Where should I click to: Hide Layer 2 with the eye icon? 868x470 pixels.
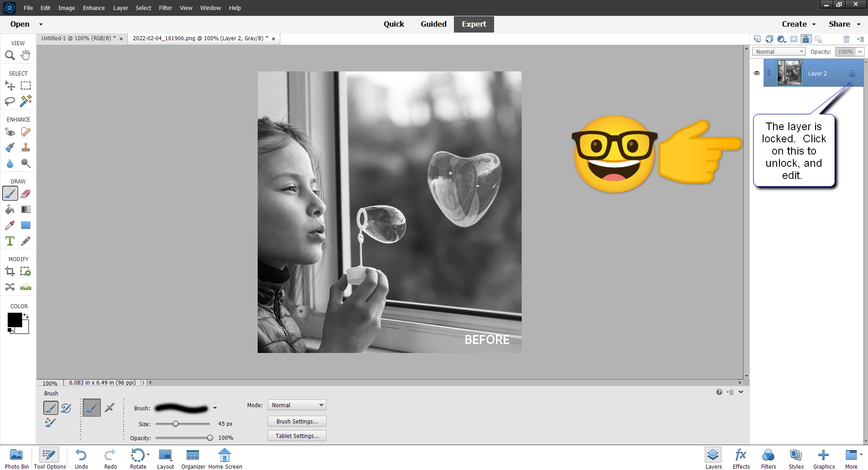757,73
